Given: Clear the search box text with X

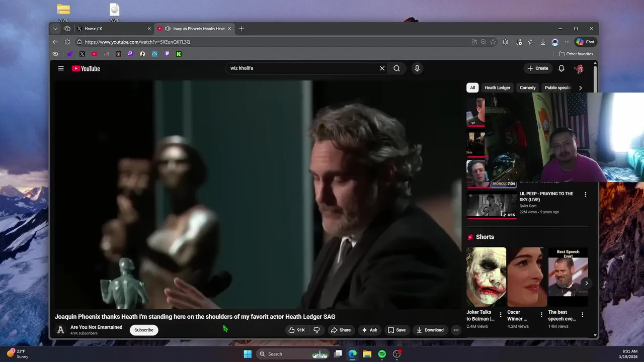Looking at the screenshot, I should coord(382,68).
